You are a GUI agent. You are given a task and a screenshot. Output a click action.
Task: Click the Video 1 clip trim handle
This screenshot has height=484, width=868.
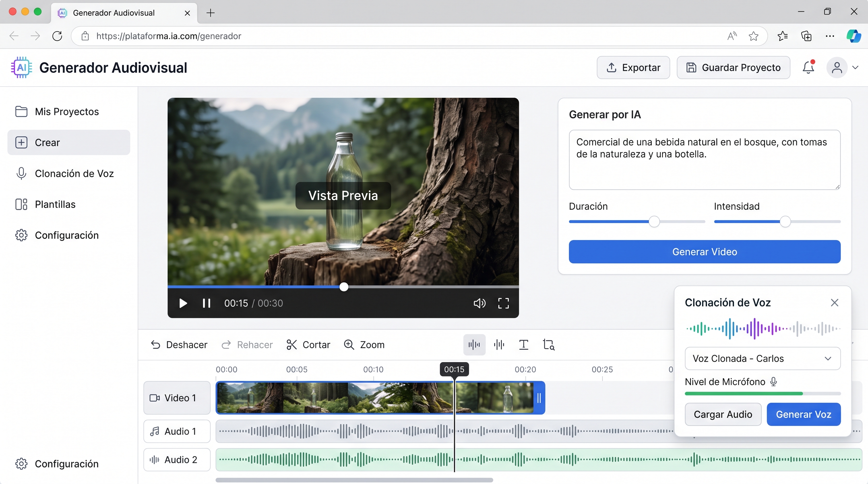tap(539, 398)
